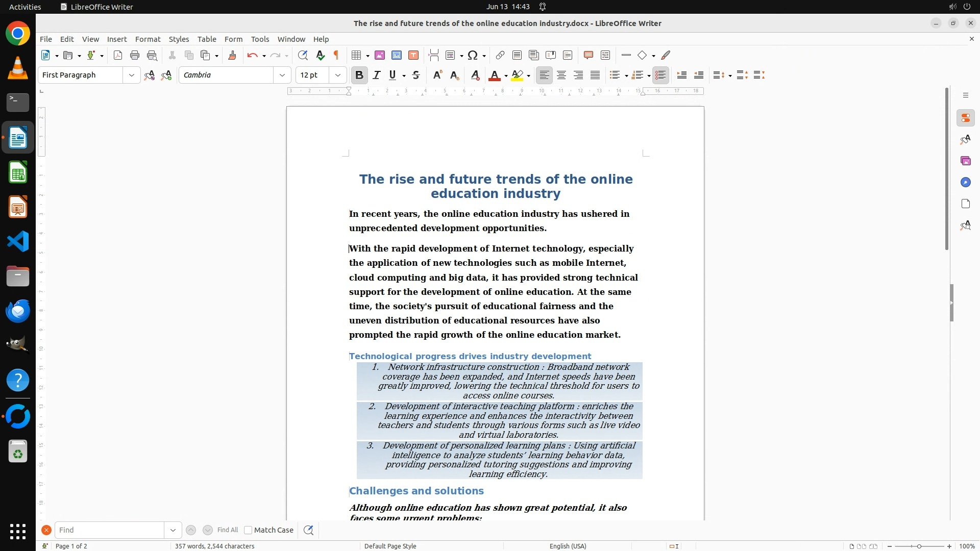Screen dimensions: 980x551
Task: Click into the Find text field
Action: pyautogui.click(x=109, y=530)
